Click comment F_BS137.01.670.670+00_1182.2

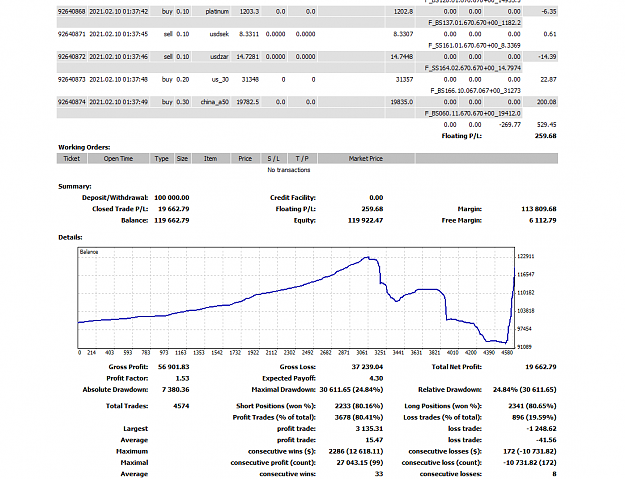click(x=474, y=23)
